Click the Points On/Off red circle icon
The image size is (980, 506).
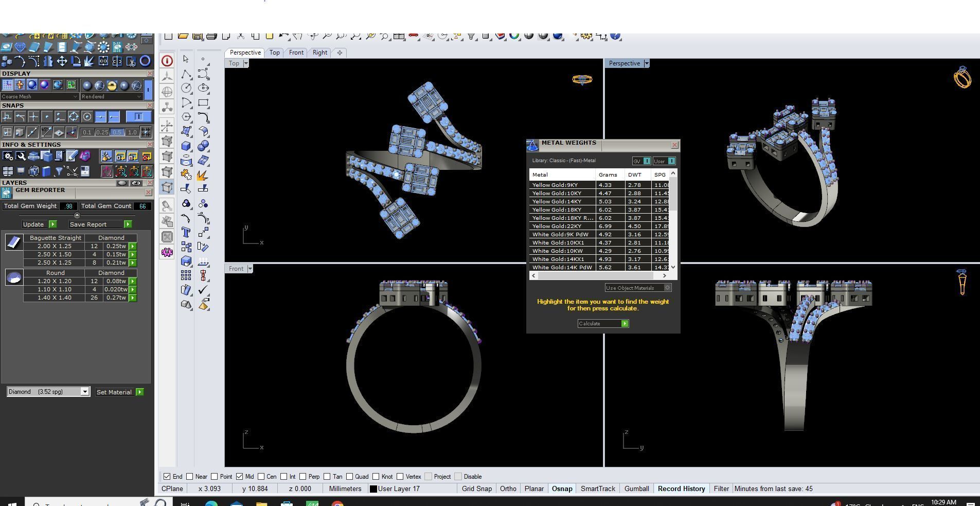[167, 61]
